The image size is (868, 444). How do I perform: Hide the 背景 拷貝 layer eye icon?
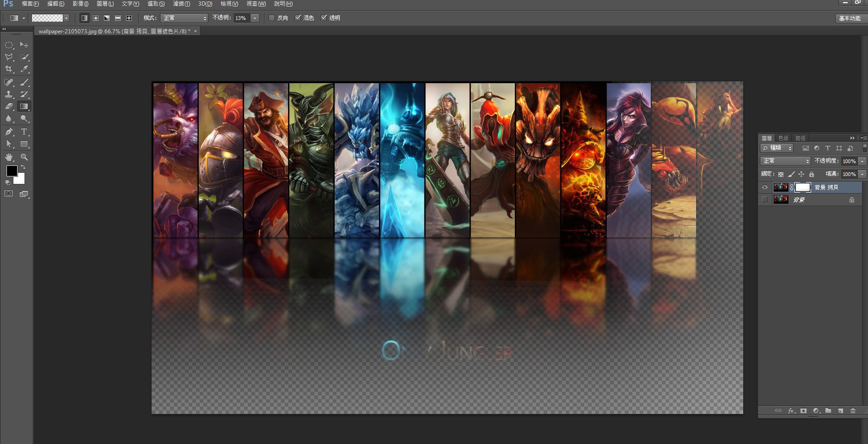(x=765, y=187)
